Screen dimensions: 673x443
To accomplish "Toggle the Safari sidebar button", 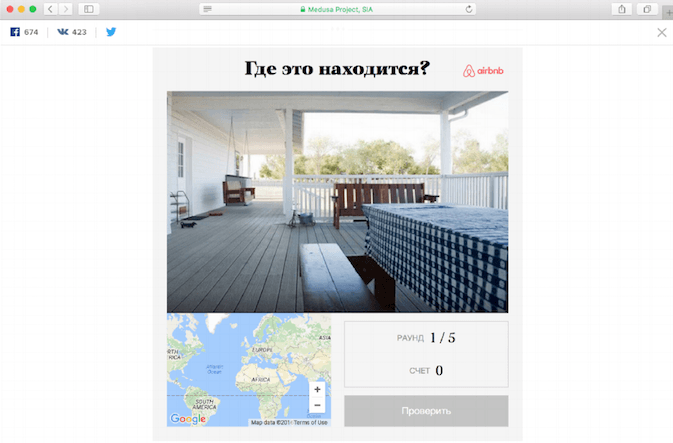I will pos(89,9).
